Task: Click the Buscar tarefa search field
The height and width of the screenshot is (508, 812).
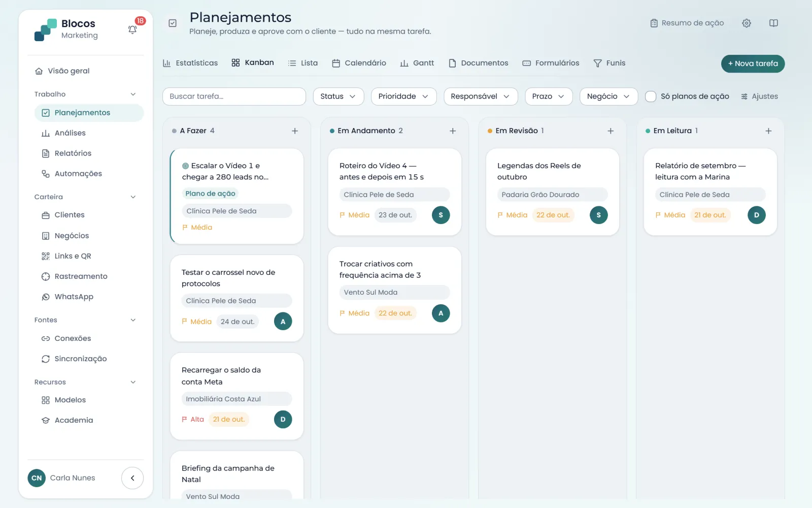Action: click(x=234, y=97)
